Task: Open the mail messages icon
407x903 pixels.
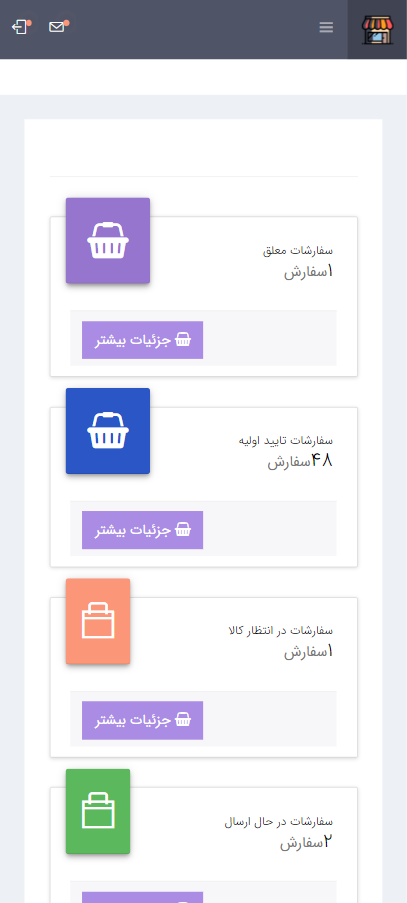Action: pyautogui.click(x=57, y=27)
